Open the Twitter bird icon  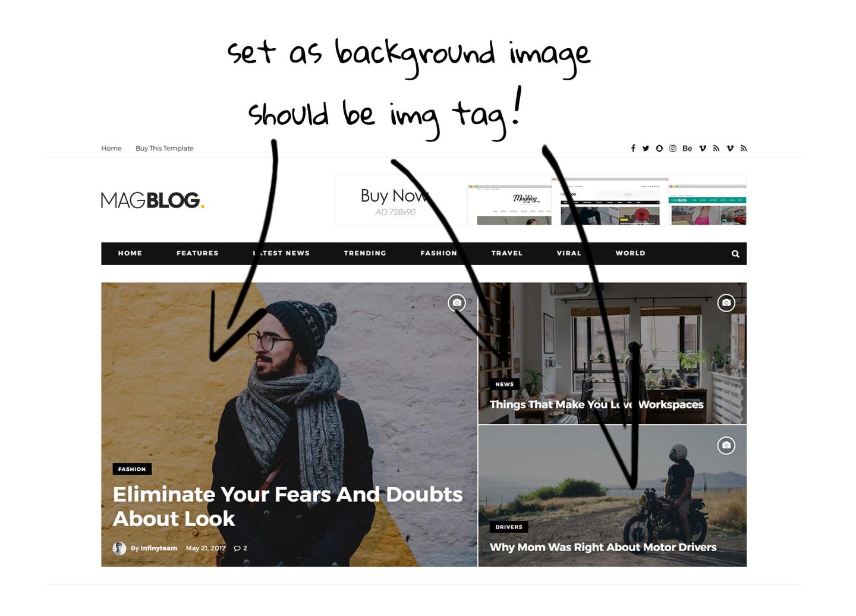[646, 149]
